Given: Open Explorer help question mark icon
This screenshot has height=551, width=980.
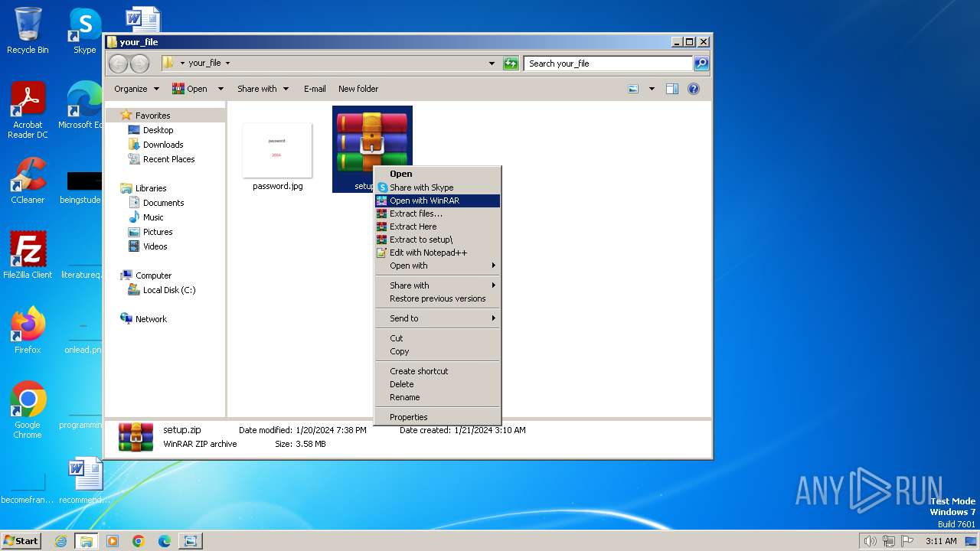Looking at the screenshot, I should click(x=694, y=89).
